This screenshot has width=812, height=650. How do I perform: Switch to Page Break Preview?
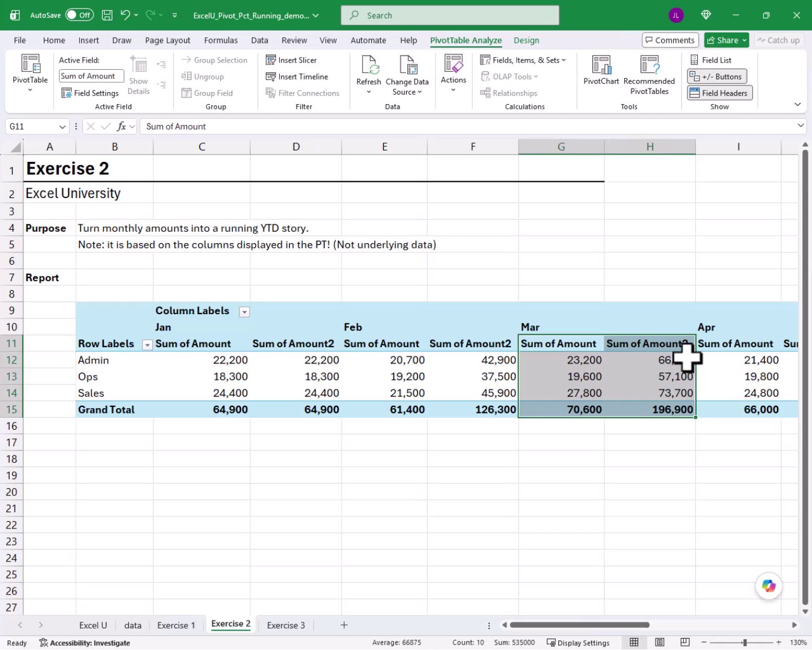685,642
